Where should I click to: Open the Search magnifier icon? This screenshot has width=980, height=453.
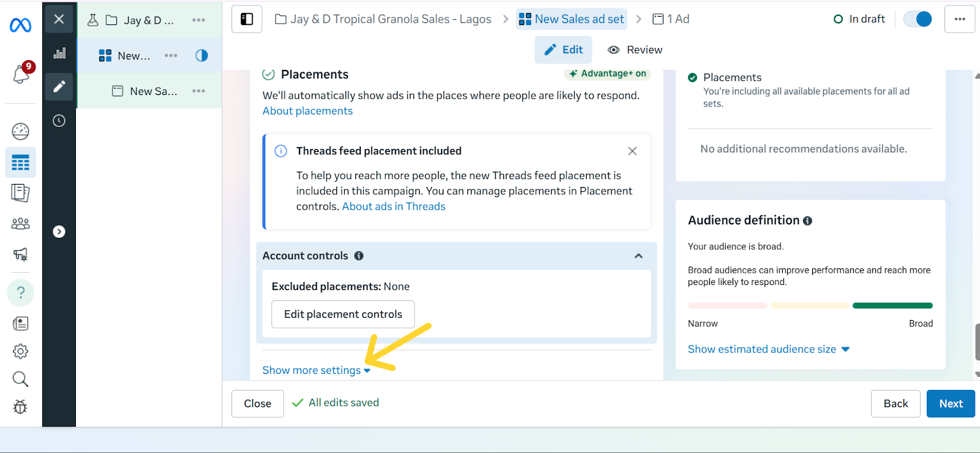pos(20,379)
